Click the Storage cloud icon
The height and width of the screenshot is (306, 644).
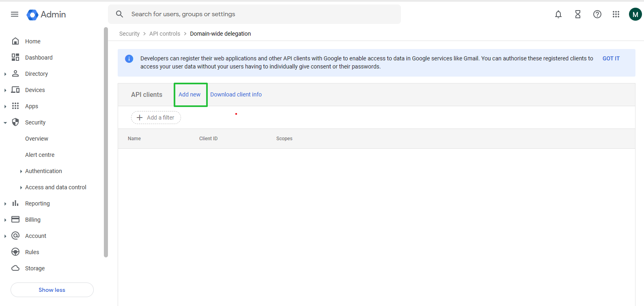click(x=15, y=268)
